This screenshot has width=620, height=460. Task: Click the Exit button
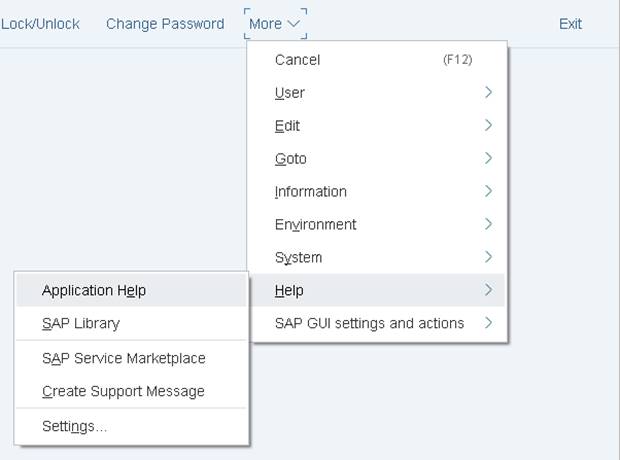570,23
